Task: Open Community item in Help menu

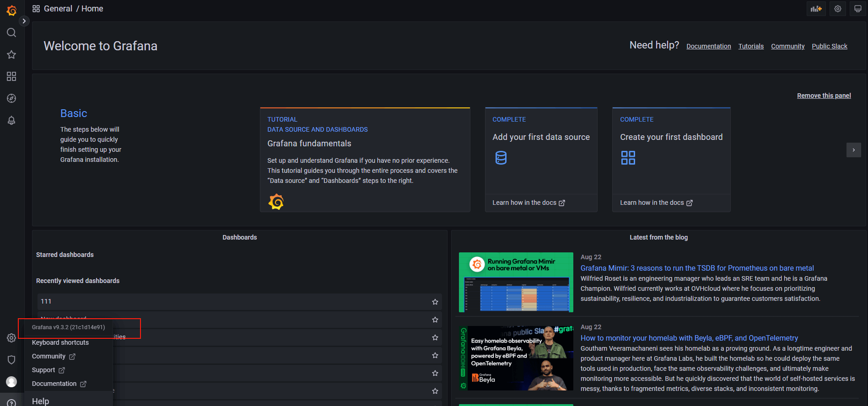Action: coord(54,356)
